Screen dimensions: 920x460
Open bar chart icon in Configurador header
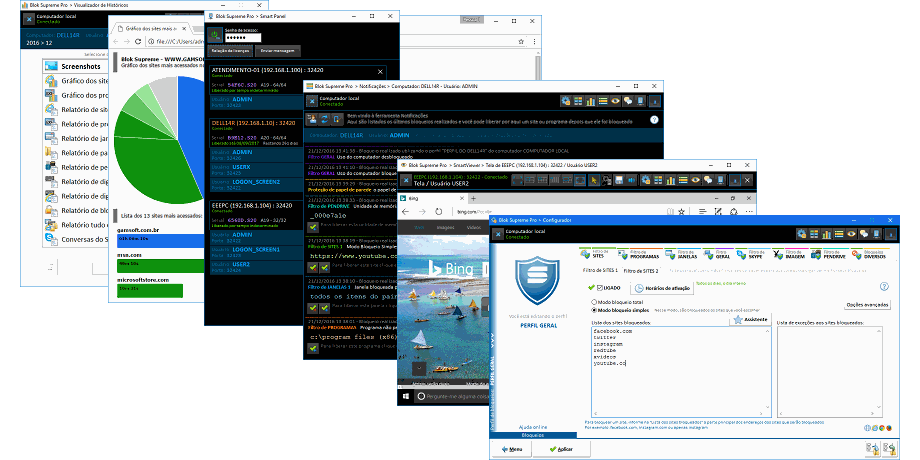(827, 234)
